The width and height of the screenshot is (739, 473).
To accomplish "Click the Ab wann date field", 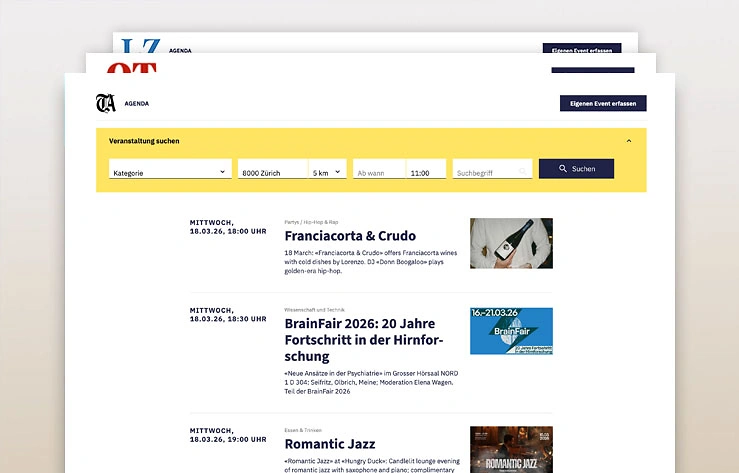I will click(x=378, y=172).
